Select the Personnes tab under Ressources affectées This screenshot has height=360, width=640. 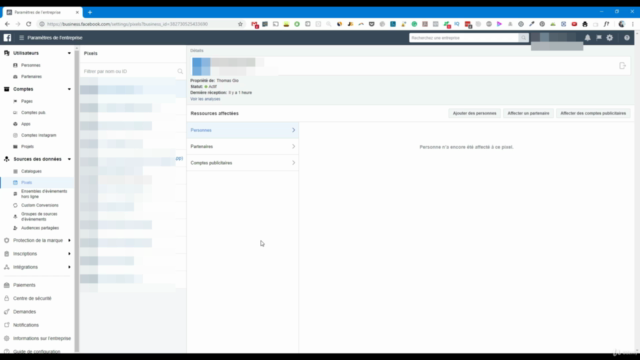pos(242,130)
